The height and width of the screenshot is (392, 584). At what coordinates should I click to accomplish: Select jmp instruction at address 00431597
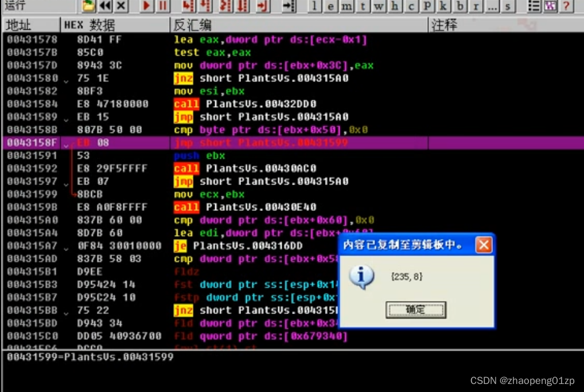(x=261, y=181)
